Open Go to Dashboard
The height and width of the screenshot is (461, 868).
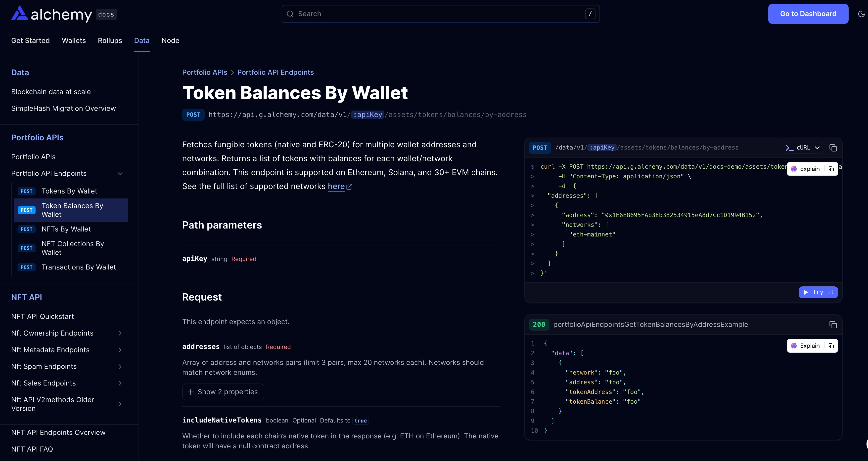[x=808, y=14]
